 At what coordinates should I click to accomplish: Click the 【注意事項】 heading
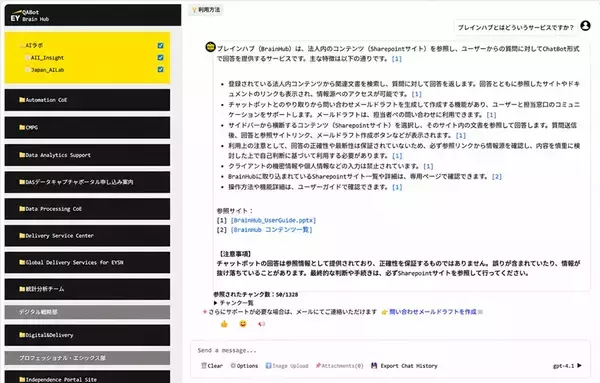pos(235,254)
